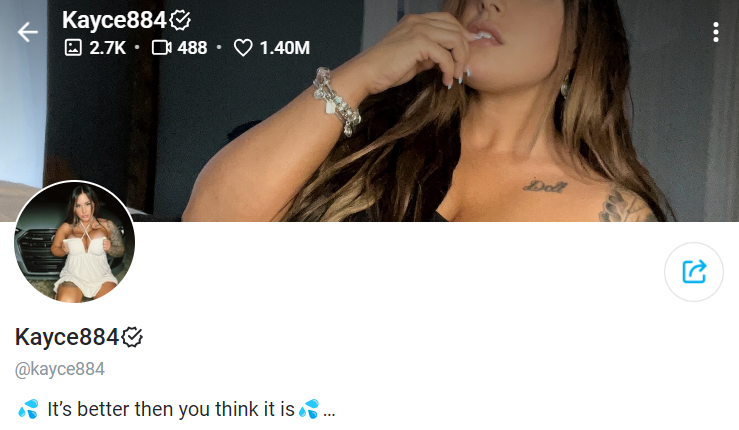Open the three-dot options menu
Image resolution: width=739 pixels, height=430 pixels.
pyautogui.click(x=715, y=32)
